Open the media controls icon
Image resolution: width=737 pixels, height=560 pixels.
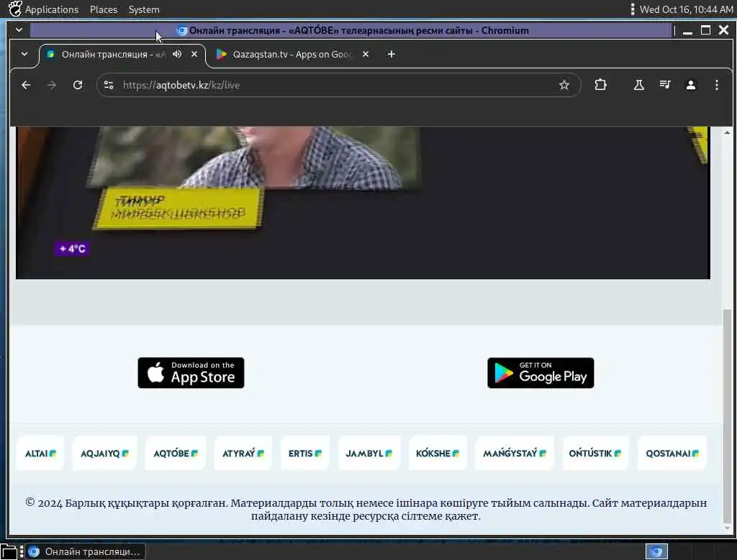(664, 85)
